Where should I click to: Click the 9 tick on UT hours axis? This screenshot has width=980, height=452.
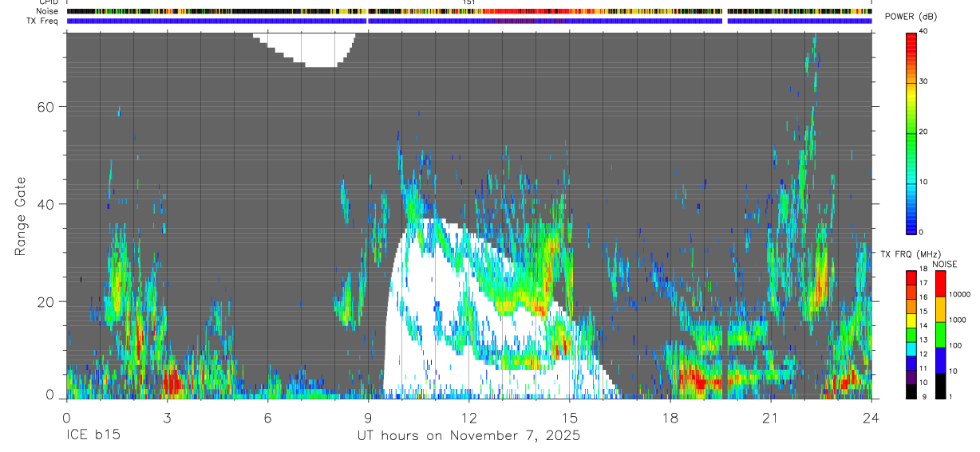[368, 418]
